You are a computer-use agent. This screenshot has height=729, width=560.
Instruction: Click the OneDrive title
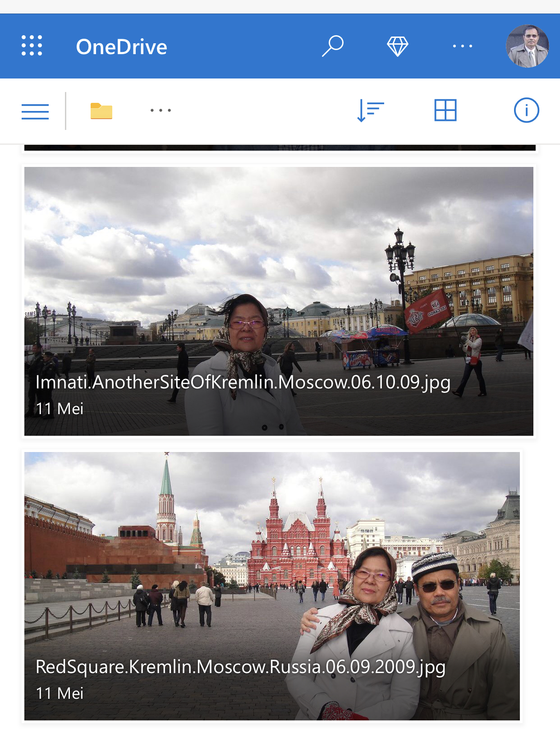121,47
